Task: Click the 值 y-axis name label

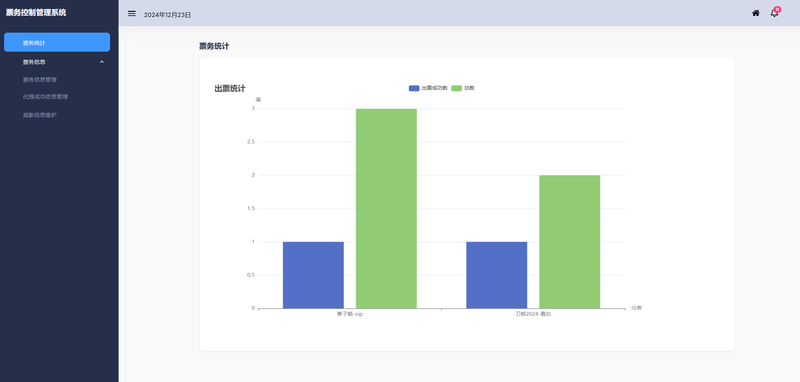Action: [x=258, y=99]
